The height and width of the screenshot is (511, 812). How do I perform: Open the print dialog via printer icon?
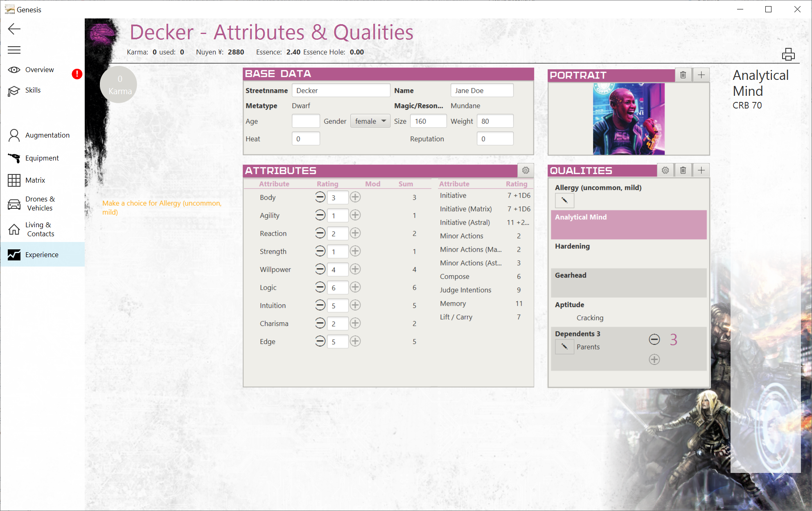point(789,54)
